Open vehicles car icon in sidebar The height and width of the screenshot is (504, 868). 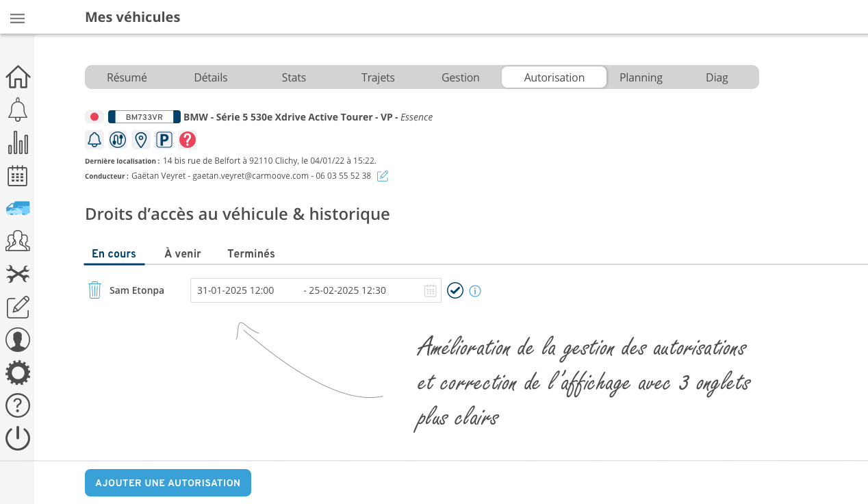tap(18, 209)
